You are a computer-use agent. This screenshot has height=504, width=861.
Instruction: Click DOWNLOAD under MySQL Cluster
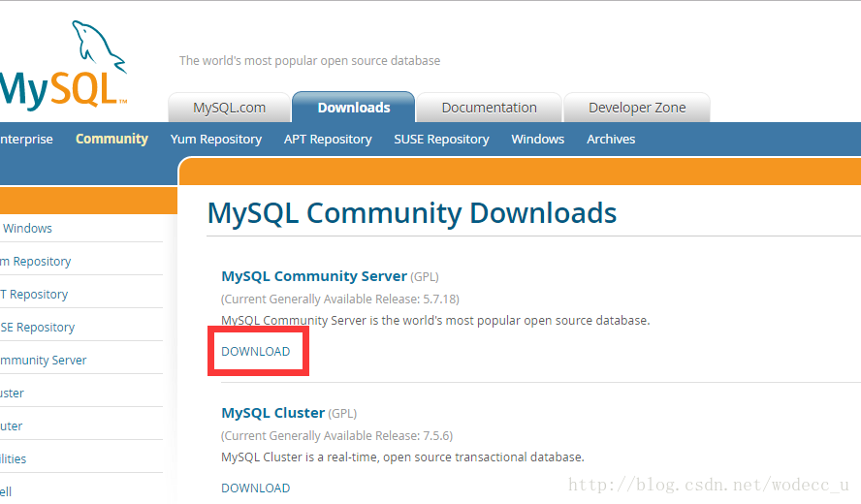255,488
